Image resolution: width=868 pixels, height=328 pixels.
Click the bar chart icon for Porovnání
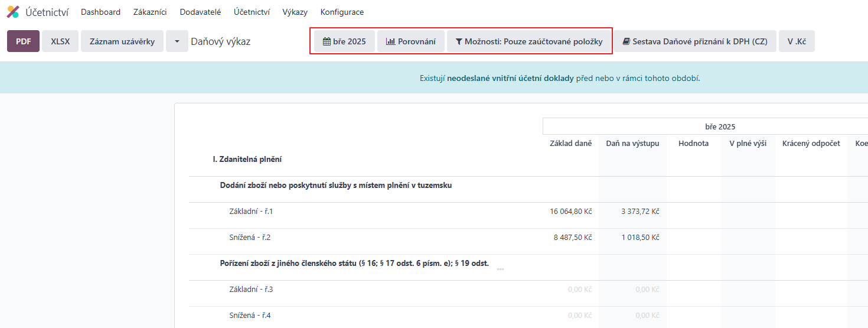click(x=390, y=41)
